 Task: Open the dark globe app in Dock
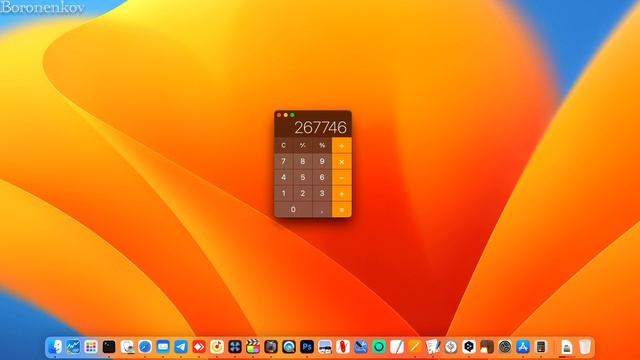[x=505, y=347]
